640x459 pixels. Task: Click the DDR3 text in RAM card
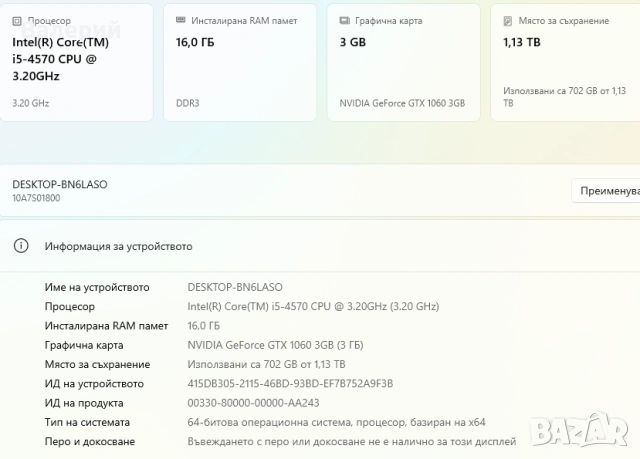pyautogui.click(x=188, y=103)
